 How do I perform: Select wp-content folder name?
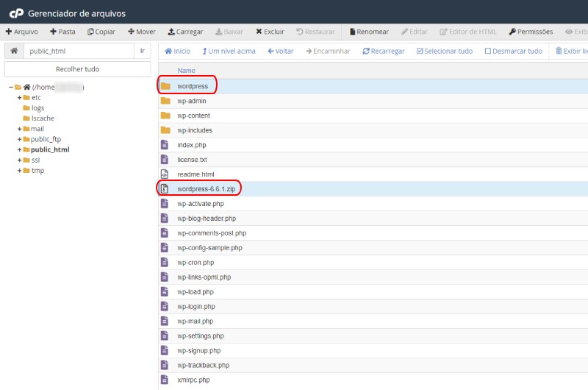point(193,116)
